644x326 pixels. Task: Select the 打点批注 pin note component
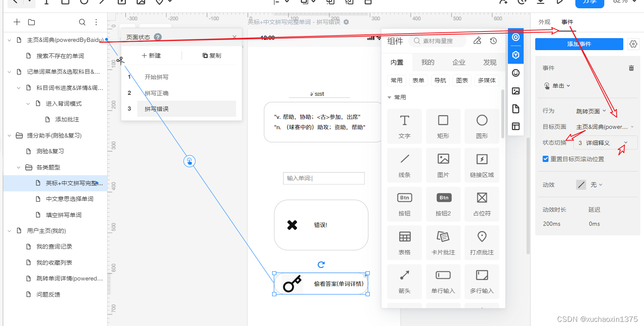pyautogui.click(x=482, y=243)
